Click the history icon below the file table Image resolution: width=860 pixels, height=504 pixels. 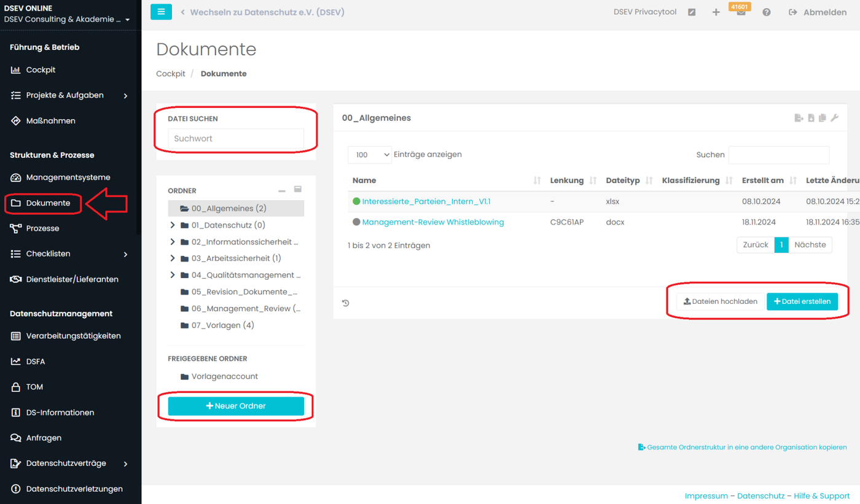click(346, 303)
